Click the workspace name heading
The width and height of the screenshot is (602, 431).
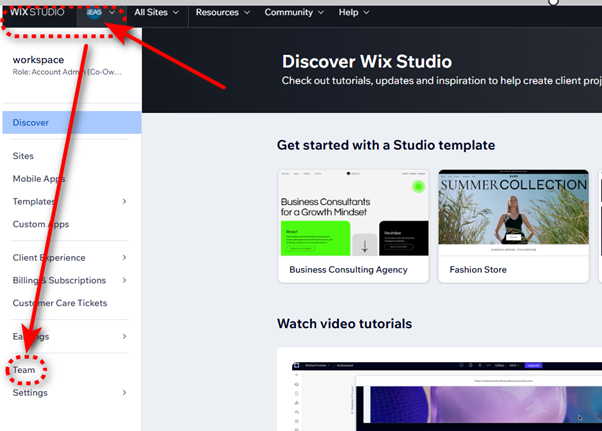38,60
